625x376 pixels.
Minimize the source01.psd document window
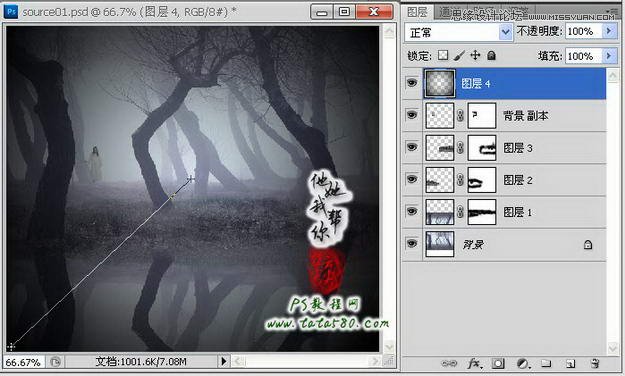(x=322, y=12)
